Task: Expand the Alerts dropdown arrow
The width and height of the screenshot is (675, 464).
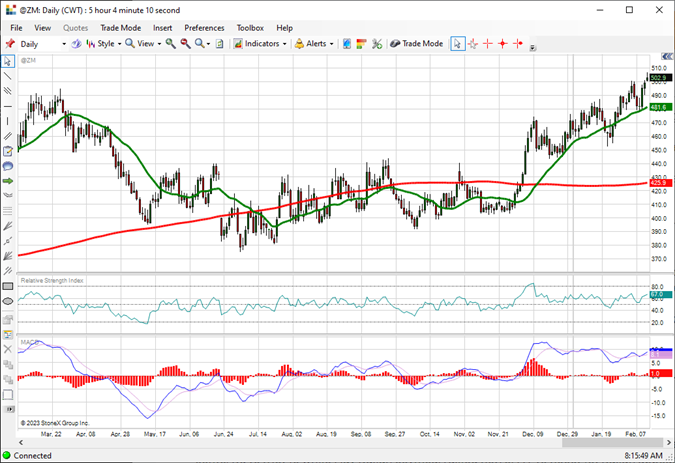Action: [x=331, y=44]
